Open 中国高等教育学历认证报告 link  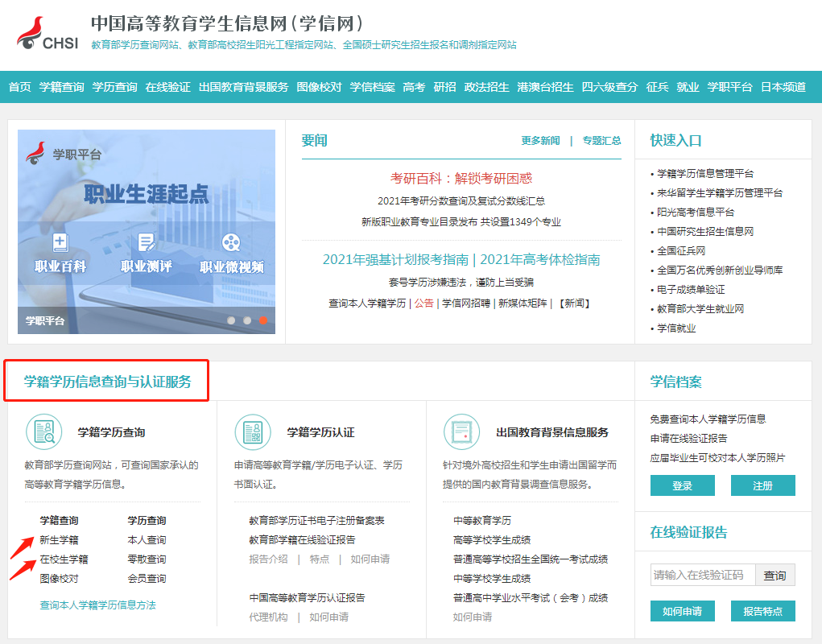coord(308,598)
